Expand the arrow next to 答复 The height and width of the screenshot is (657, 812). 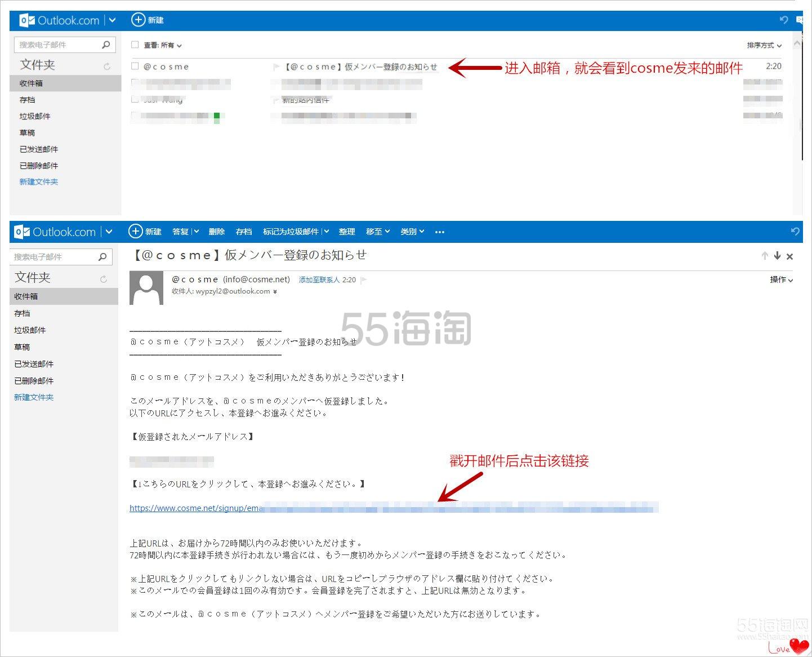(x=196, y=232)
